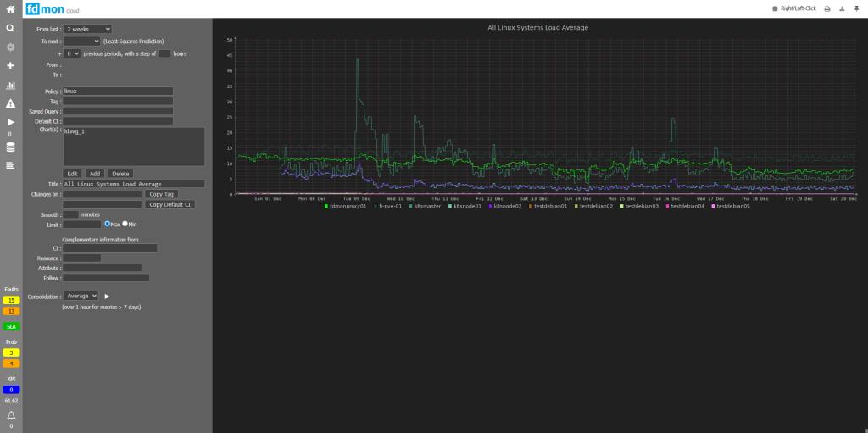The image size is (868, 433).
Task: Click the home icon in the sidebar
Action: [10, 8]
